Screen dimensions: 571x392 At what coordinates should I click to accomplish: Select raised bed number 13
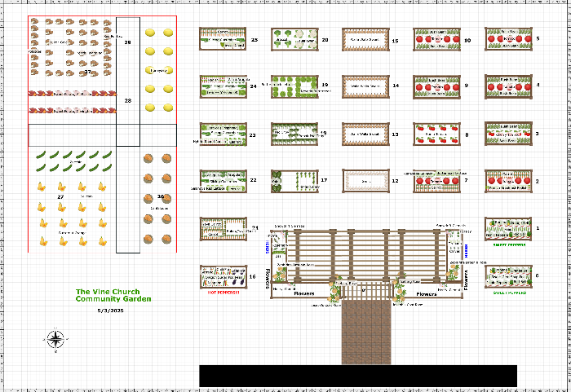coord(365,134)
